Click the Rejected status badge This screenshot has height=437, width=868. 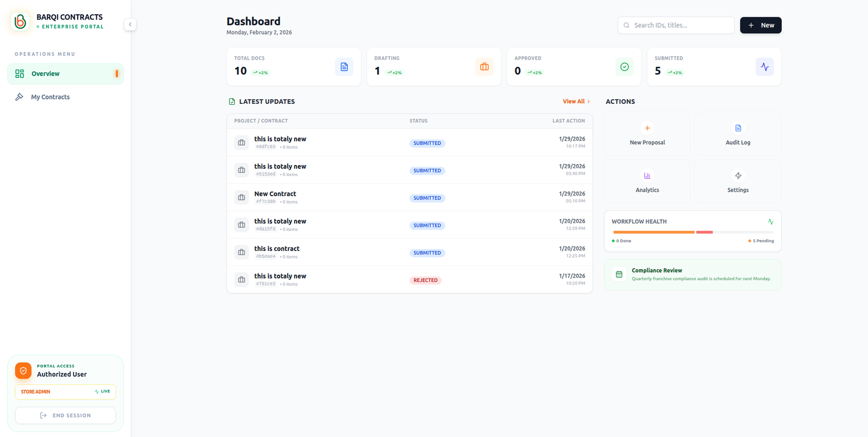click(425, 281)
